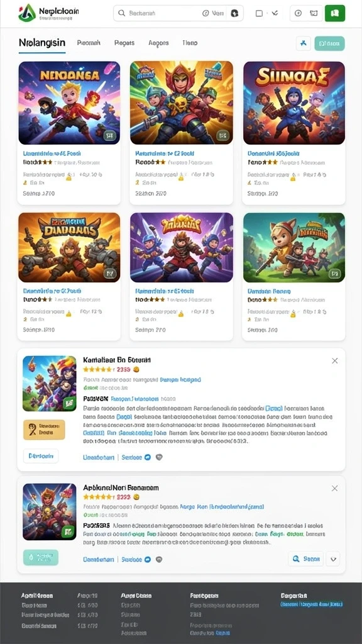Click the gray heart icon in Kamaliaet panel

tap(159, 457)
